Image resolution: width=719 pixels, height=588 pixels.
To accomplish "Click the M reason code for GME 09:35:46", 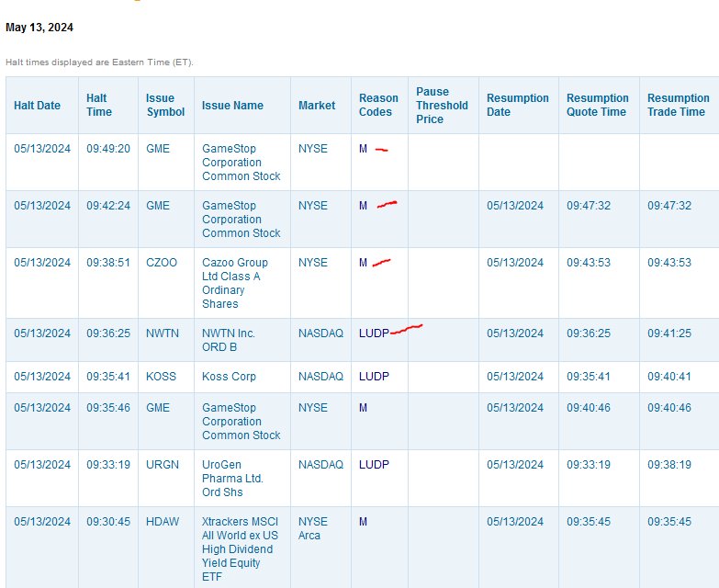I will (x=363, y=407).
